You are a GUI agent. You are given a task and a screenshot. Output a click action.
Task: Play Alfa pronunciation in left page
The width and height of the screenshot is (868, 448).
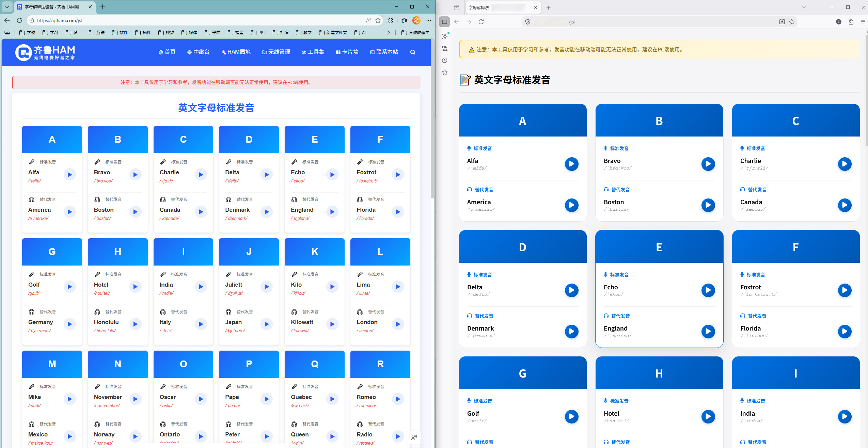click(x=69, y=175)
